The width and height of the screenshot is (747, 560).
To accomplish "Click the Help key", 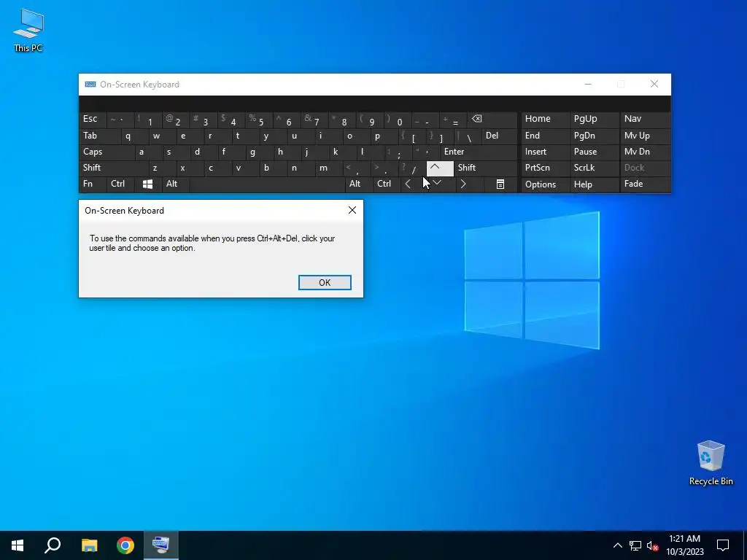I will tap(595, 184).
